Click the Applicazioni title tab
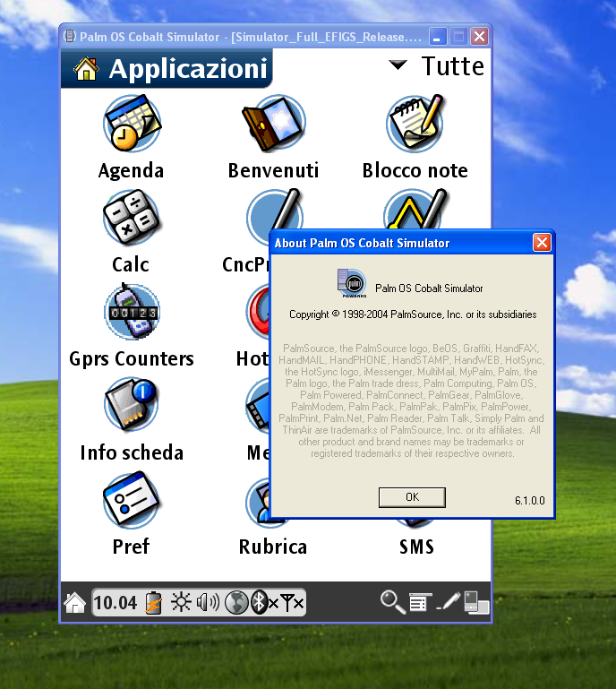Image resolution: width=616 pixels, height=689 pixels. click(x=167, y=69)
